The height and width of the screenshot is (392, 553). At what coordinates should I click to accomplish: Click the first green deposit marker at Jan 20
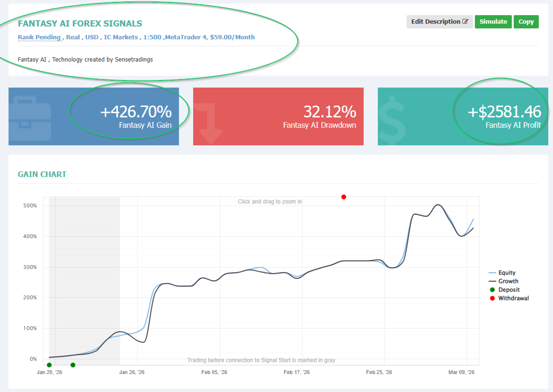click(x=49, y=365)
